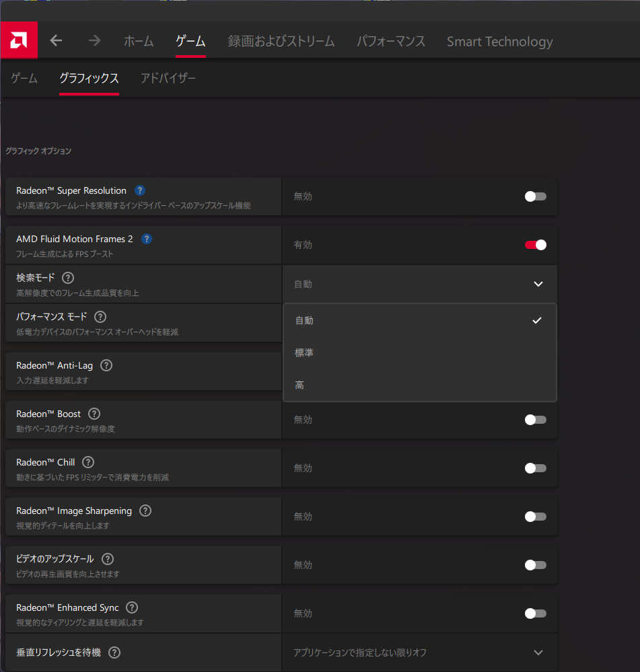The image size is (640, 672).
Task: Open help for AMD Fluid Motion Frames 2
Action: pos(147,239)
